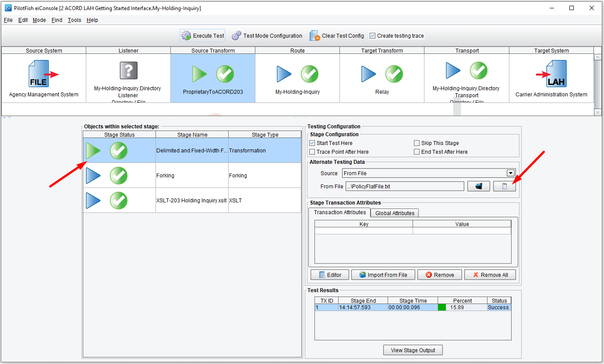Enable Skip This Stage checkbox
Screen dimensions: 604x364
(417, 143)
